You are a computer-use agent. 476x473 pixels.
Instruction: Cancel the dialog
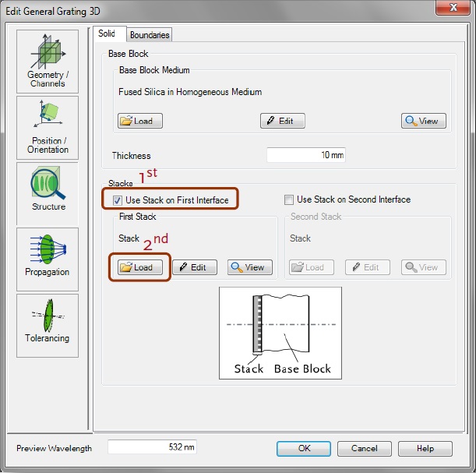pyautogui.click(x=365, y=448)
